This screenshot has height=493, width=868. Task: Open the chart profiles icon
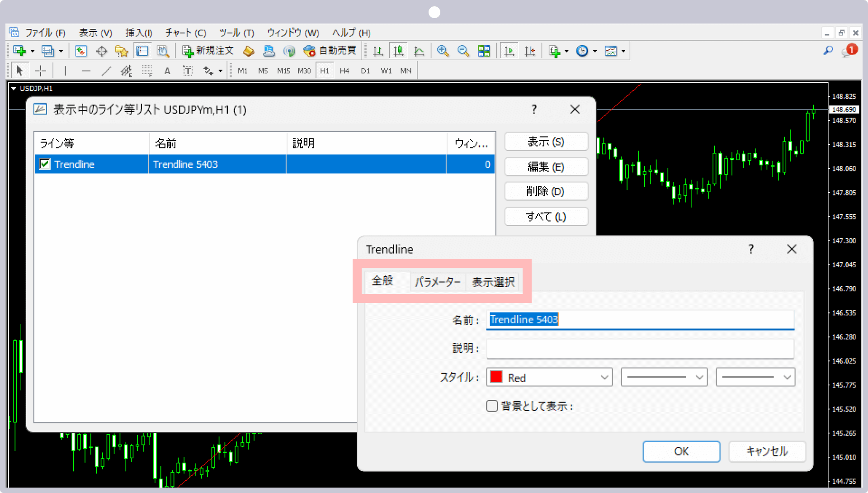(47, 51)
